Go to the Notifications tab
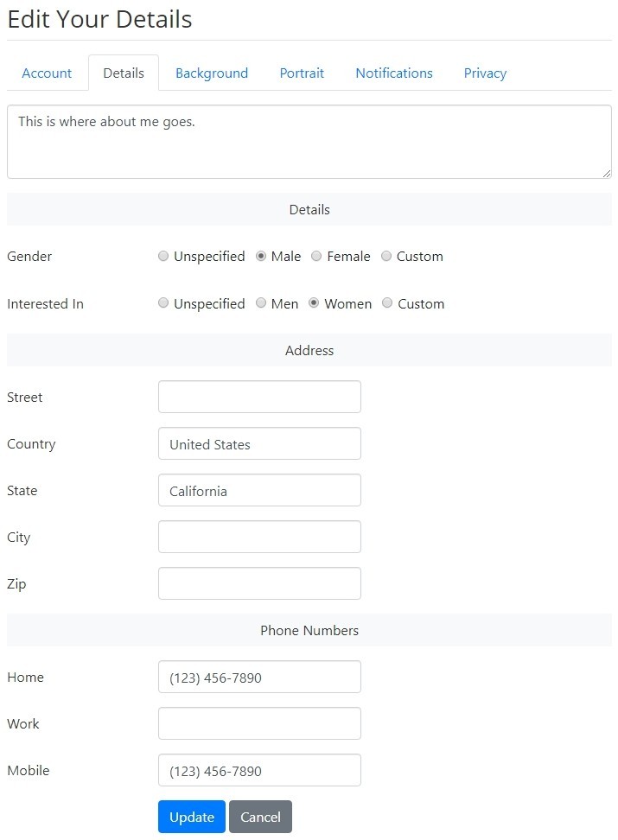This screenshot has width=618, height=840. pos(394,73)
